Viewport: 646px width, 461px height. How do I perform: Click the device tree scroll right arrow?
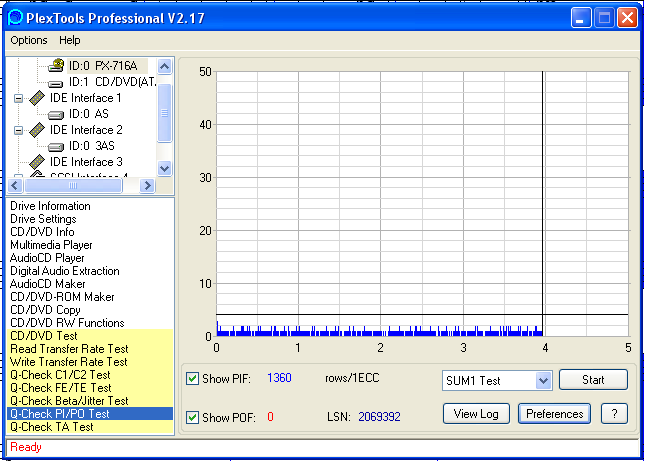(147, 185)
